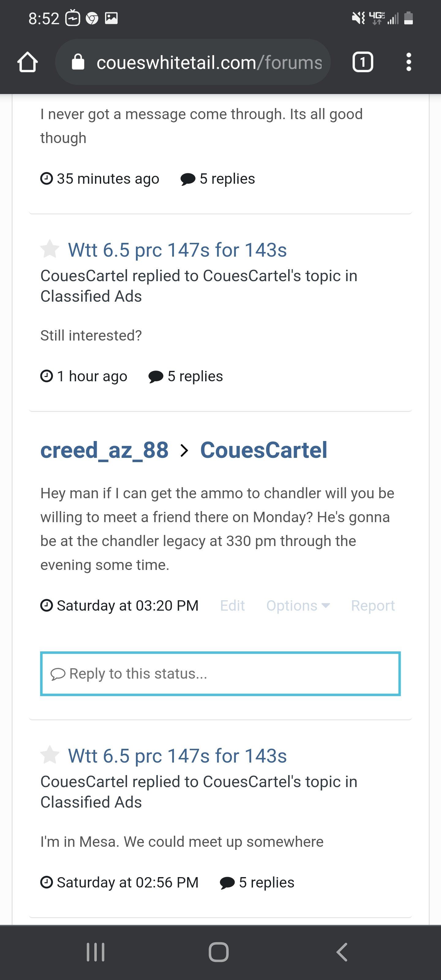
Task: Toggle the star beside the lower Wtt 6.5 prc topic
Action: 50,755
